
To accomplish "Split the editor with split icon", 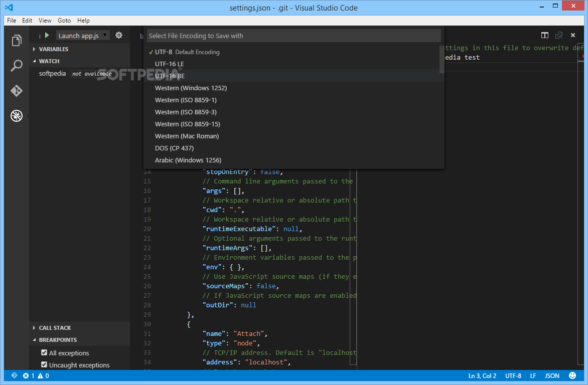I will (x=545, y=35).
